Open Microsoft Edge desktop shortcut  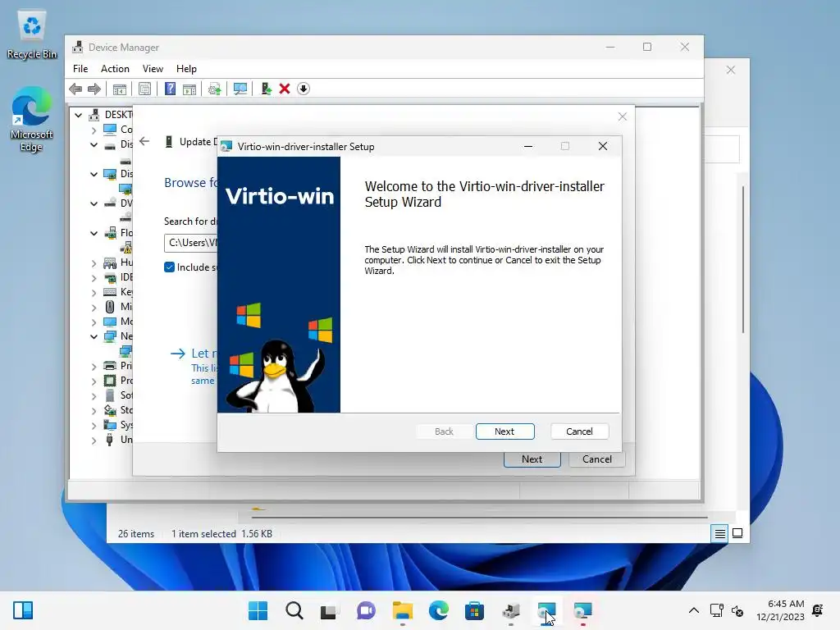coord(32,119)
